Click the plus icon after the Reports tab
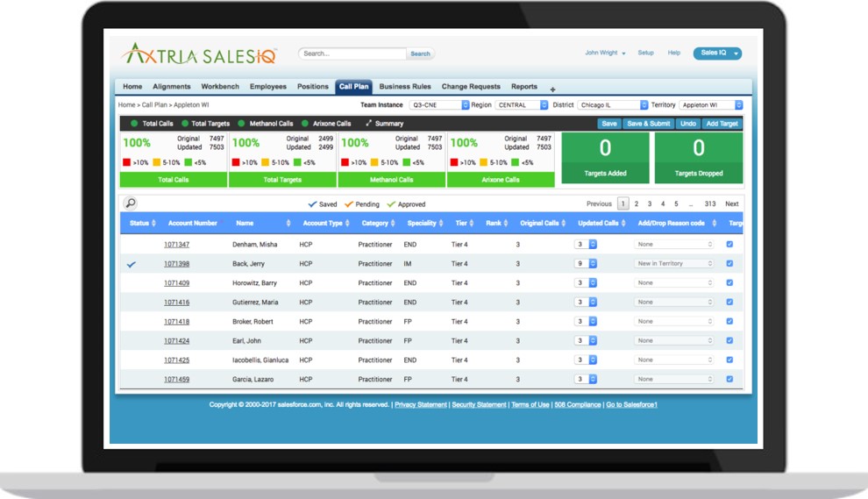Screen dimensions: 868x499 (552, 89)
